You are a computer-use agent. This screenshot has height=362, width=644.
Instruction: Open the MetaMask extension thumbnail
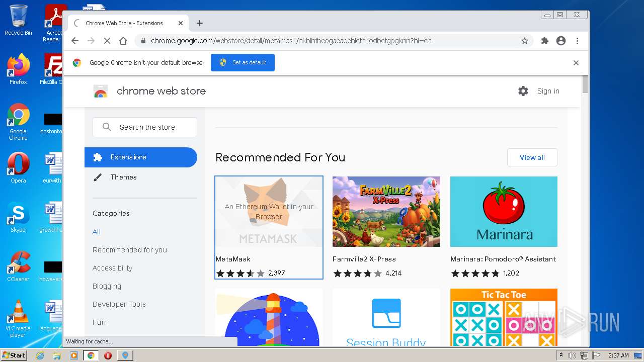click(x=269, y=212)
